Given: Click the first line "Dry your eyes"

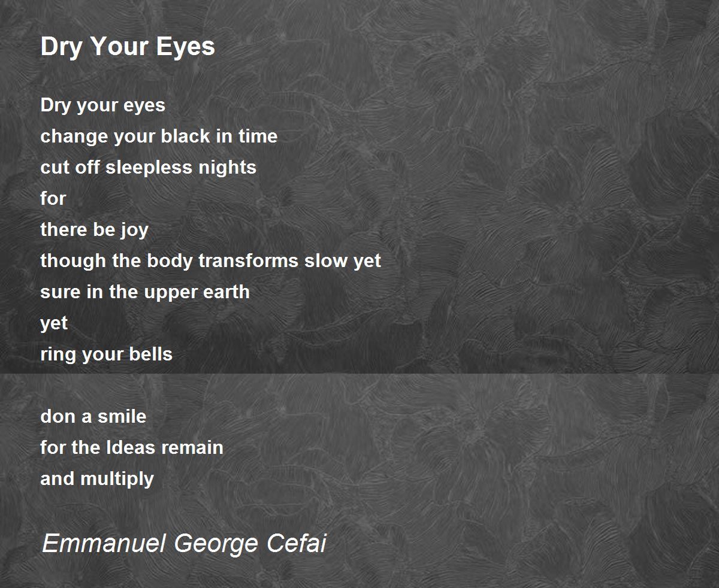Looking at the screenshot, I should click(102, 106).
